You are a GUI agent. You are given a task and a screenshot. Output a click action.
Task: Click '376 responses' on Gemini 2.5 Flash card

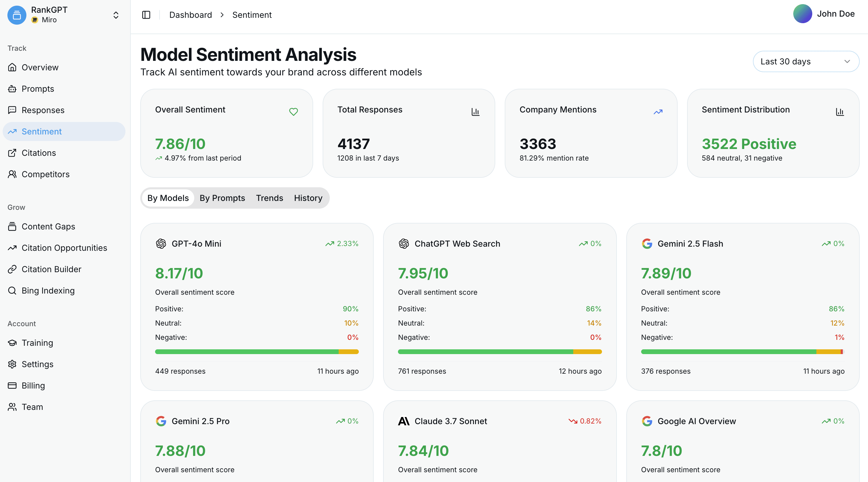[x=665, y=371]
